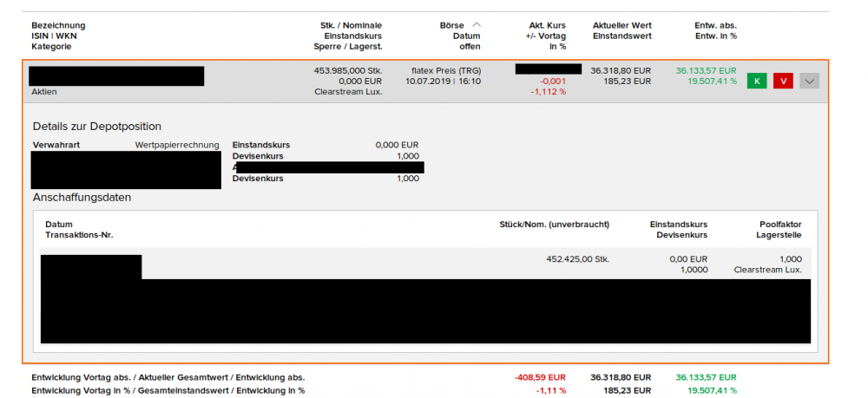Sort by Entw. in % column header
The image size is (868, 398).
[x=716, y=36]
